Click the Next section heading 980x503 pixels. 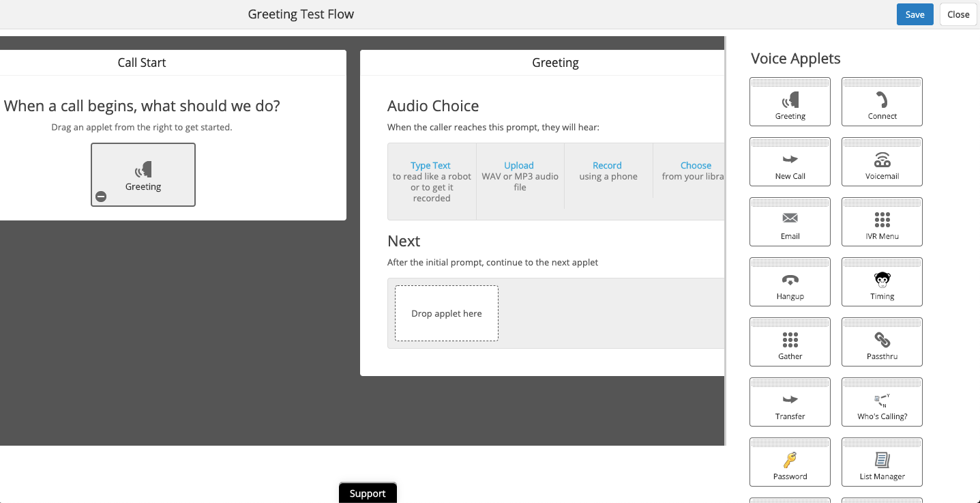(404, 241)
